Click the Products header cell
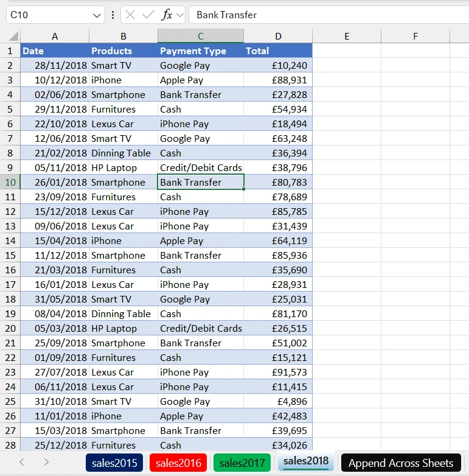This screenshot has width=469, height=476. (x=123, y=51)
